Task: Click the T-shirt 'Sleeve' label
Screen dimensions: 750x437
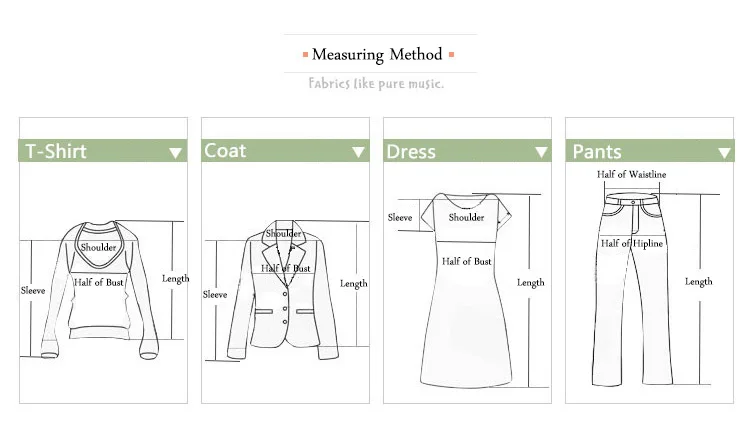Action: pyautogui.click(x=33, y=290)
